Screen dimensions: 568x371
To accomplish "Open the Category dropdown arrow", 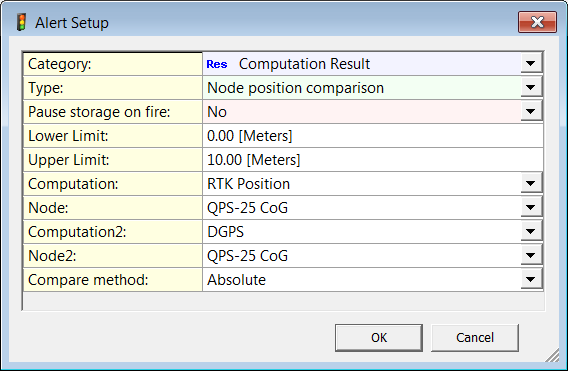I will pos(531,63).
